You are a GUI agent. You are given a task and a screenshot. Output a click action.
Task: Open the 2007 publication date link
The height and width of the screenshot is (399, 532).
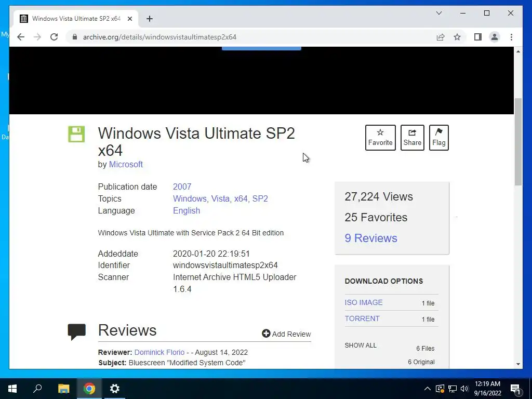[x=182, y=187]
